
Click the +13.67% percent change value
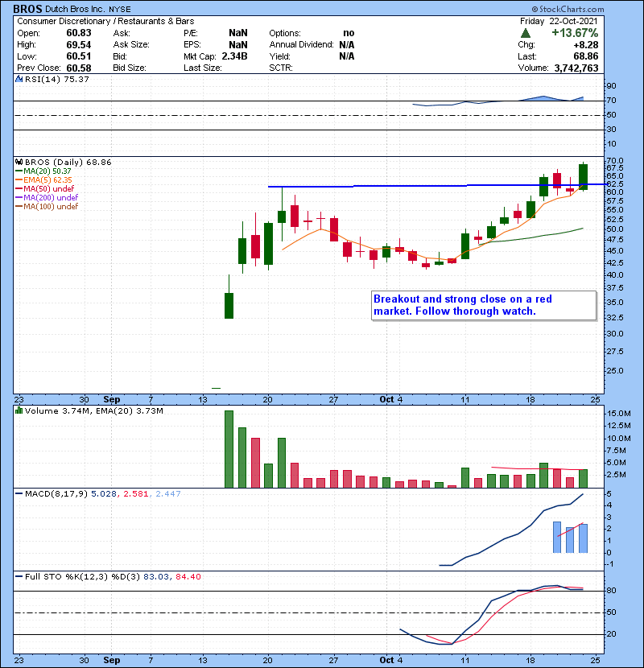pos(575,33)
